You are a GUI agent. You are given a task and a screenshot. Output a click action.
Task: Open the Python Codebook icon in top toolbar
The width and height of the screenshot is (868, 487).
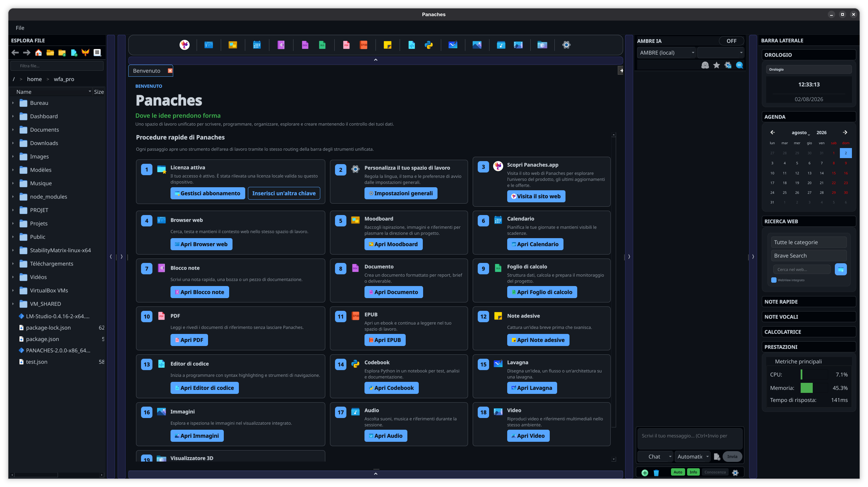428,45
